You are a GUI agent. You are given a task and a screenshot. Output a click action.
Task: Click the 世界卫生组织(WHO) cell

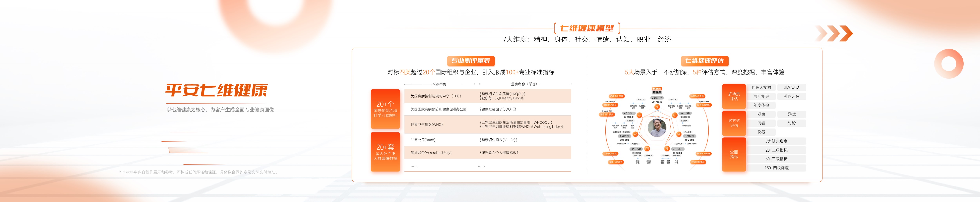point(426,125)
